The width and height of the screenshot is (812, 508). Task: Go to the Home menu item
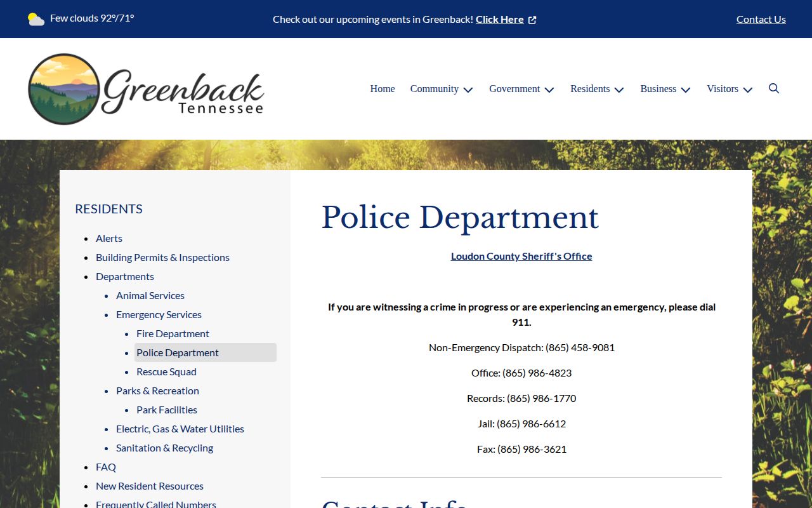tap(383, 89)
